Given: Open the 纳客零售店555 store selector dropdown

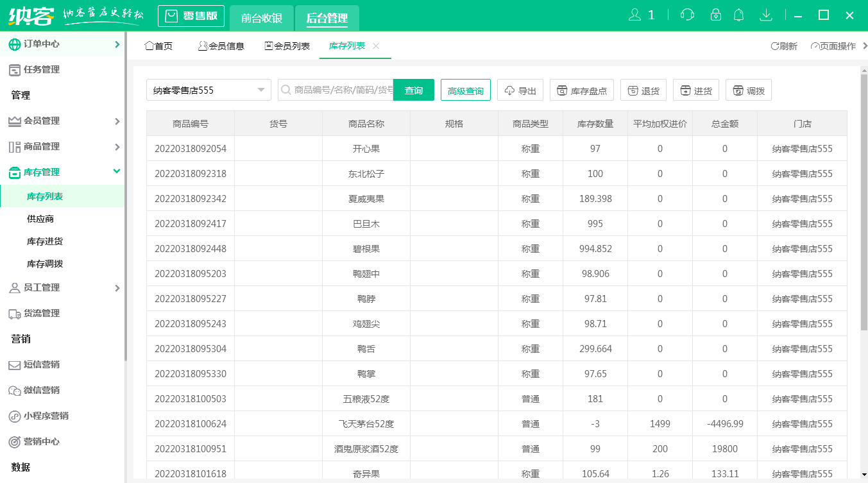Looking at the screenshot, I should pos(208,90).
